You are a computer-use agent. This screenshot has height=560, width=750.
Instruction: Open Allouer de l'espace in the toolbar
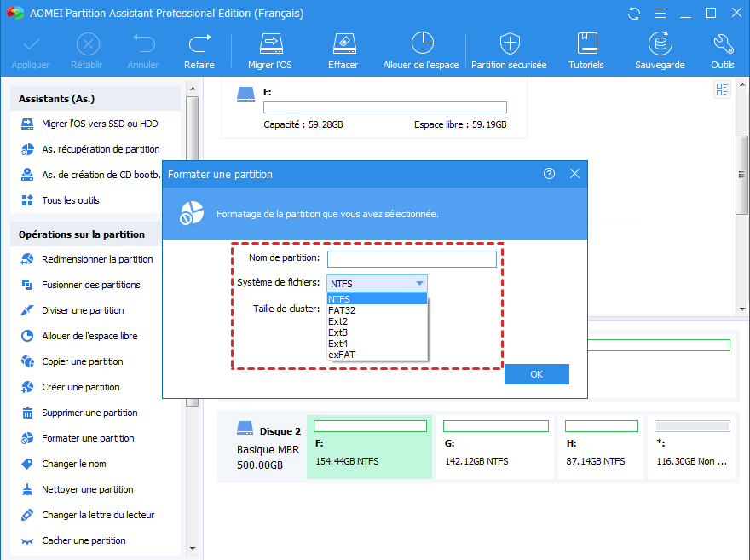click(421, 50)
